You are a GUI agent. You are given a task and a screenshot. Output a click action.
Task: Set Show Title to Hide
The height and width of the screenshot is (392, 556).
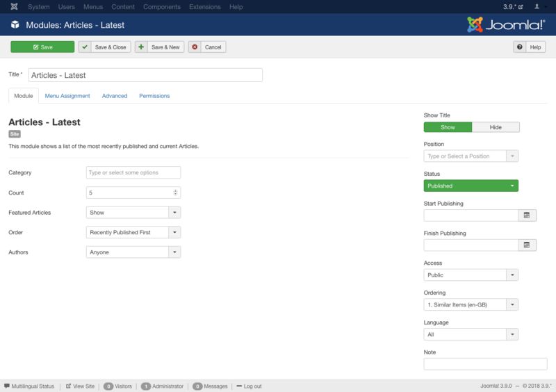click(496, 127)
